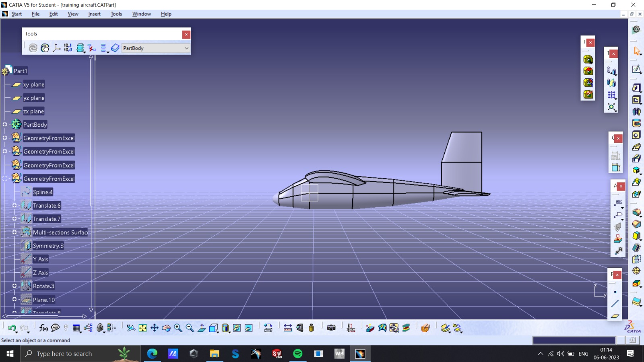Select the xy plane in tree
Viewport: 644px width, 362px height.
34,84
